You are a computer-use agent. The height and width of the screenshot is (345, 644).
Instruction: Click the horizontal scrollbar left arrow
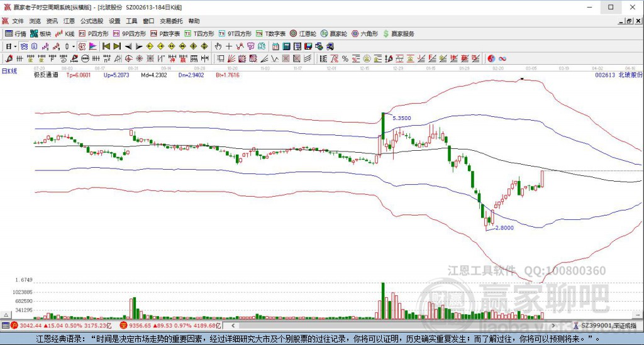233,326
